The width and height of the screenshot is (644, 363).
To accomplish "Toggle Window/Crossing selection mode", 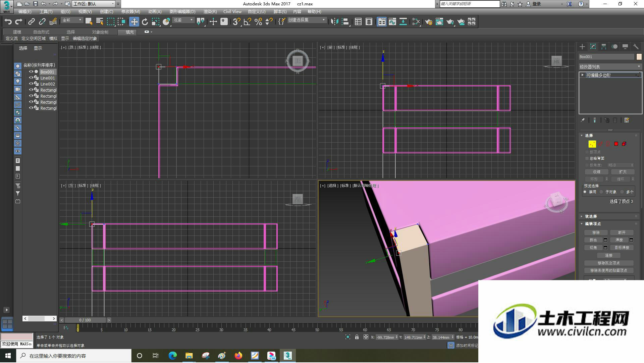I will point(121,22).
